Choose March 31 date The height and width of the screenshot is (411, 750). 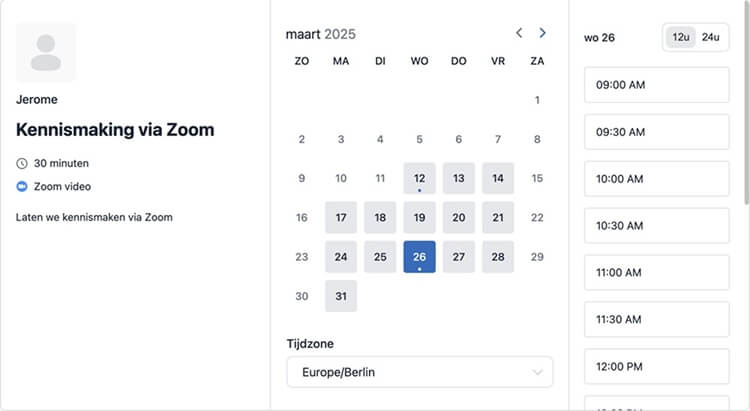coord(341,296)
